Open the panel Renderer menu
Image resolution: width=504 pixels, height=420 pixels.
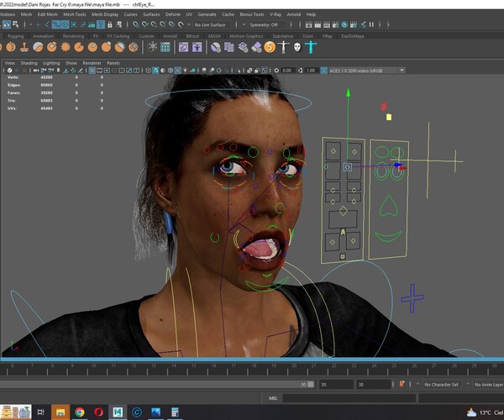92,63
